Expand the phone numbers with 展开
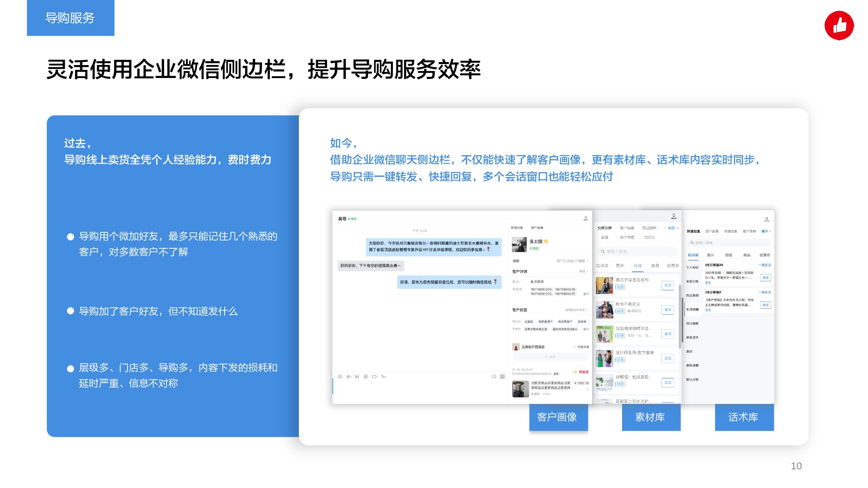Viewport: 868px width, 488px height. (x=586, y=294)
